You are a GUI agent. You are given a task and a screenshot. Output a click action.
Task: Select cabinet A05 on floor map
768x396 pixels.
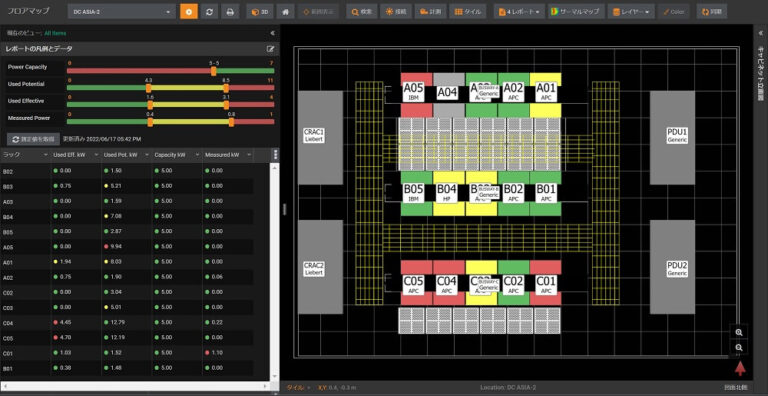tap(413, 92)
